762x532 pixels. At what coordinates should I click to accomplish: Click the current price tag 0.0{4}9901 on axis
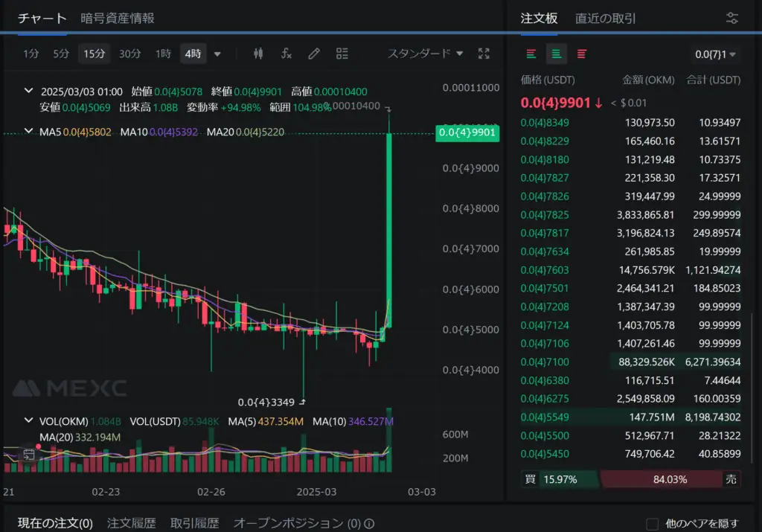pyautogui.click(x=467, y=132)
